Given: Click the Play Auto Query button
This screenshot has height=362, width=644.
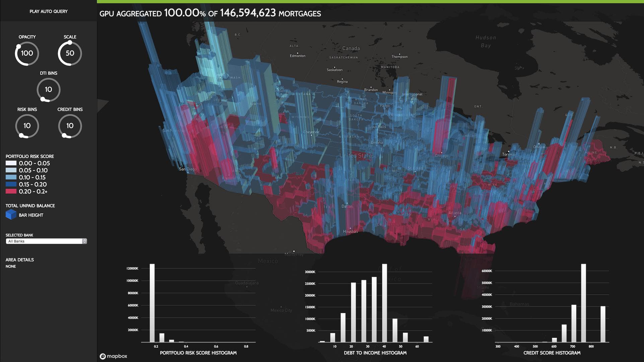Looking at the screenshot, I should 48,11.
